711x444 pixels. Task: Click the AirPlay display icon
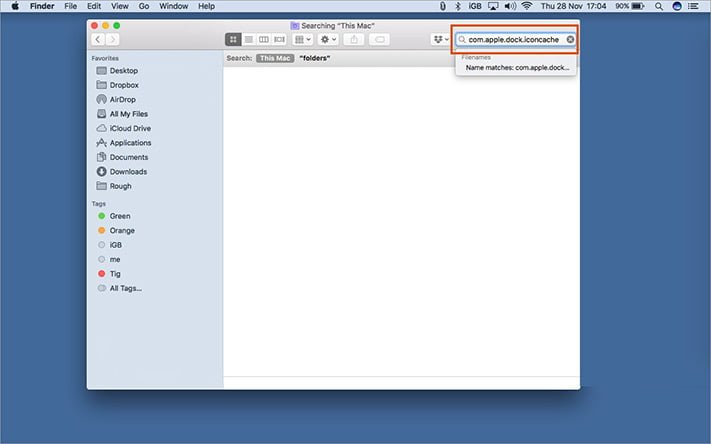(493, 6)
